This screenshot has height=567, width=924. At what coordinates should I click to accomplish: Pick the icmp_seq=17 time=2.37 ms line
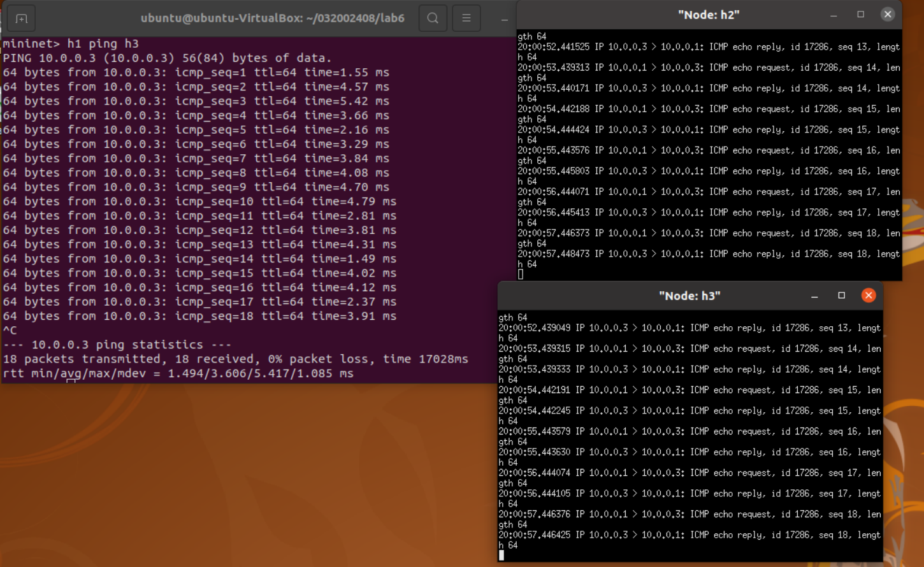coord(199,302)
